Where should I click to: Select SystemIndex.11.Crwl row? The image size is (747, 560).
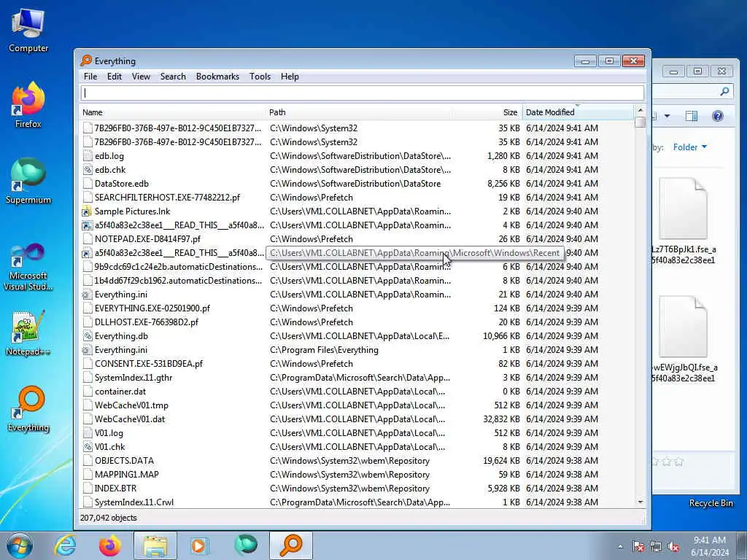pos(357,502)
